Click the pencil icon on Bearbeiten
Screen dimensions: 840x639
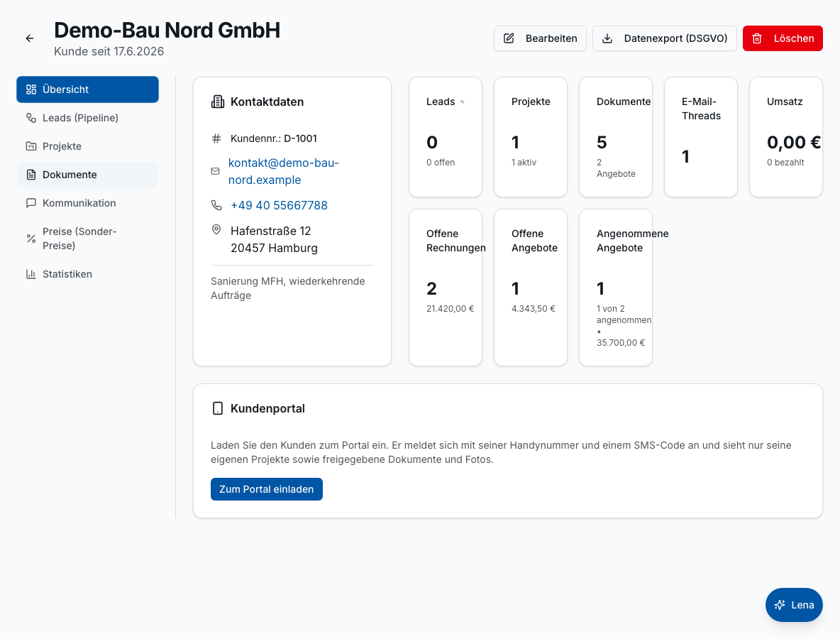(x=509, y=38)
